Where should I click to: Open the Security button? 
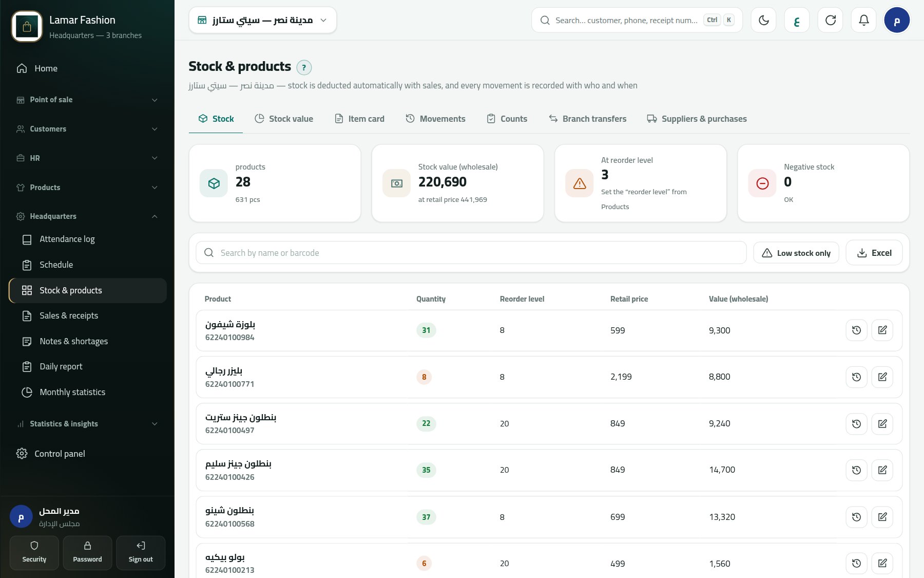click(x=34, y=553)
